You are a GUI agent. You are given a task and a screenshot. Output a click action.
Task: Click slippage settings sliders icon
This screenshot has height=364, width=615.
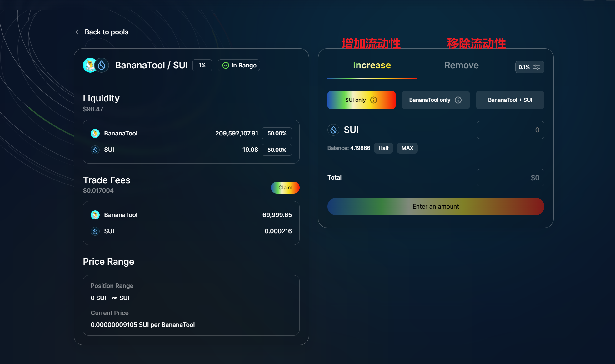[536, 67]
